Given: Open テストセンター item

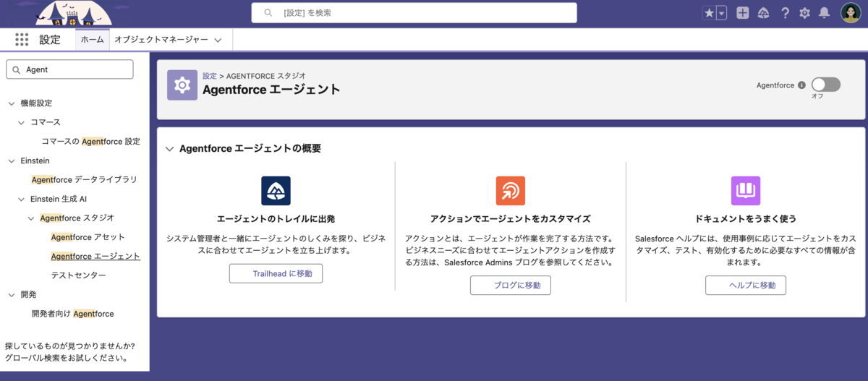Looking at the screenshot, I should [x=78, y=275].
